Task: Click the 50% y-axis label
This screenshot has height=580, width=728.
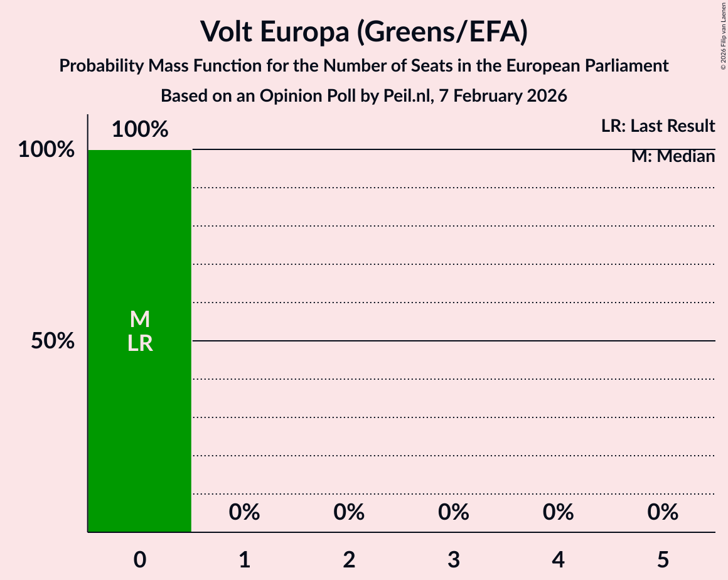Action: (53, 341)
